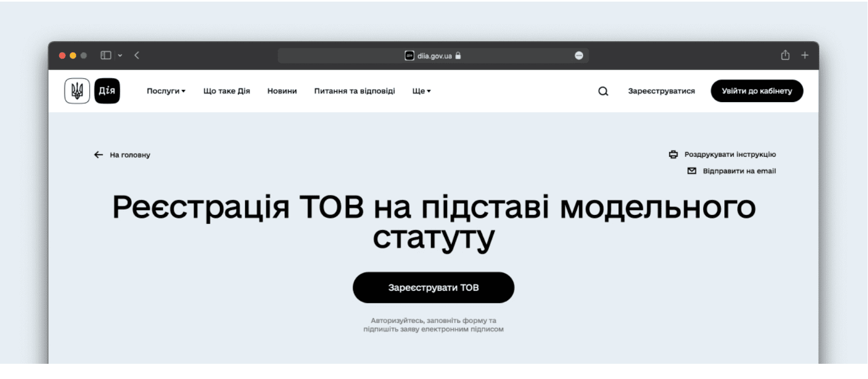The height and width of the screenshot is (379, 868).
Task: Click the ellipsis icon in address bar
Action: (x=579, y=55)
